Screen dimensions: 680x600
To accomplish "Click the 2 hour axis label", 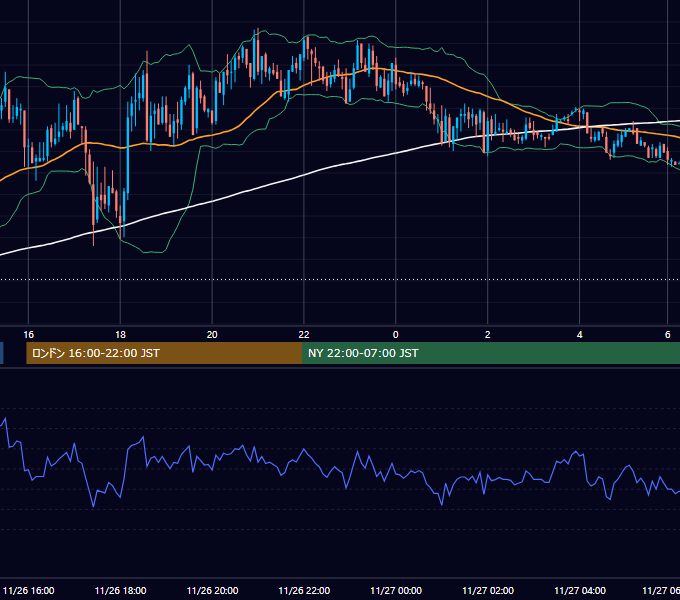I will click(x=487, y=335).
